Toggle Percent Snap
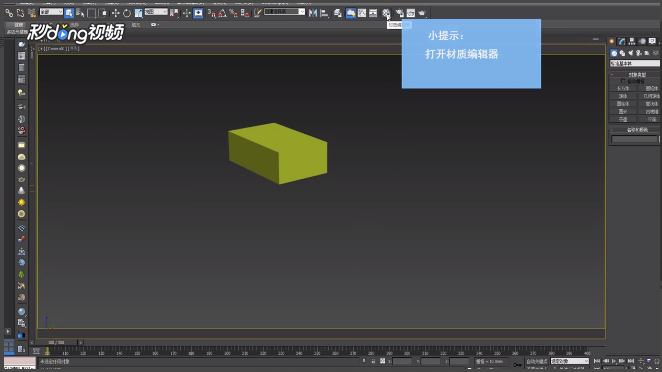This screenshot has width=662, height=372. (233, 13)
